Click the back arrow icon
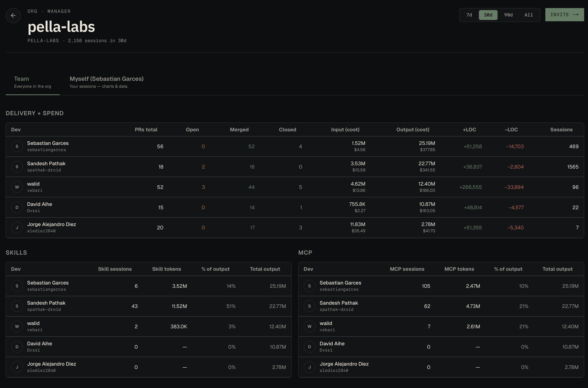The height and width of the screenshot is (388, 588). click(x=13, y=15)
